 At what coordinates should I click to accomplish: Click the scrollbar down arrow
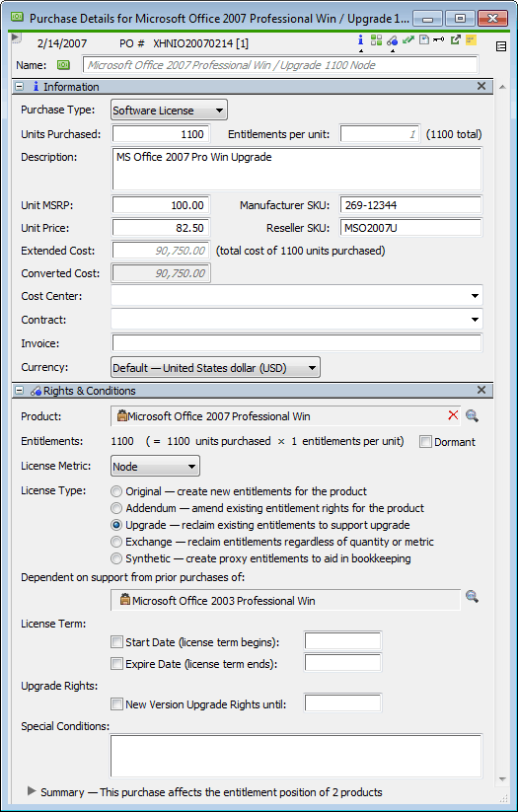point(501,779)
